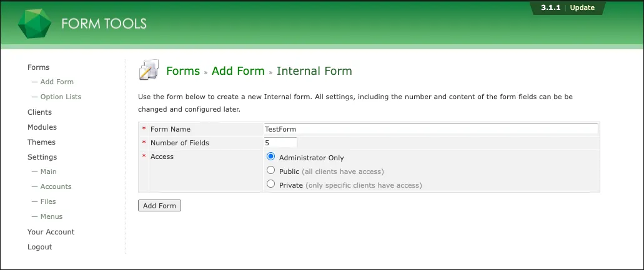Go to Accounts settings page
Screen dimensions: 644x270
[56, 186]
